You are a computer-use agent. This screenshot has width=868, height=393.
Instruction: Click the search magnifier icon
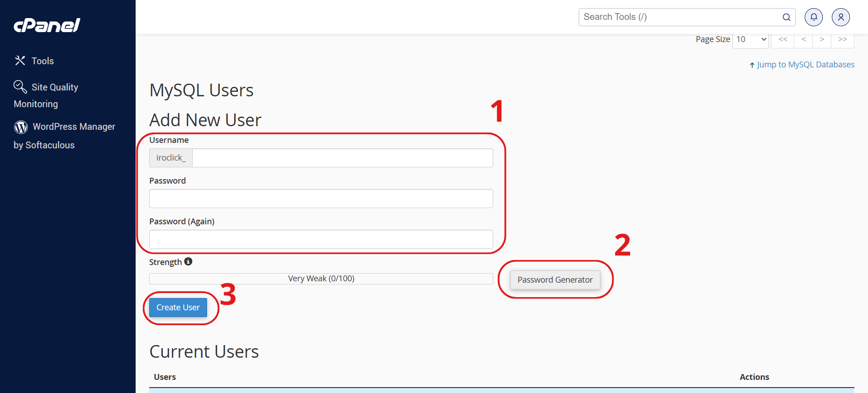point(786,17)
